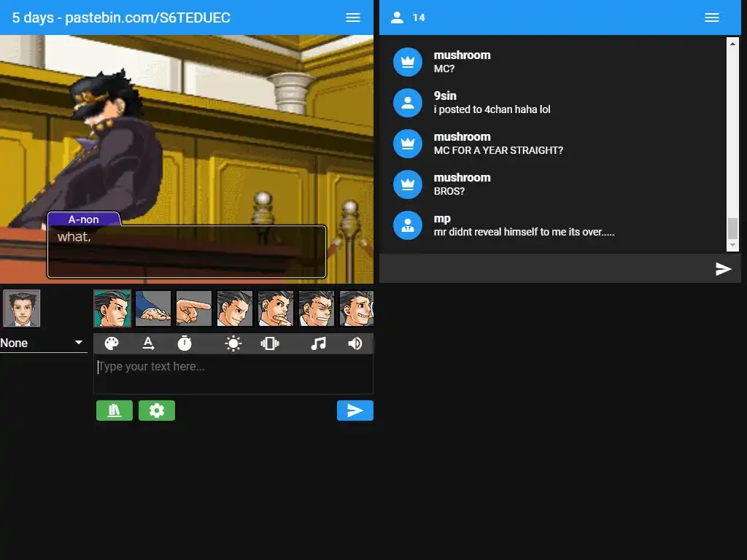747x560 pixels.
Task: Click the 'MC?' chat message
Action: coord(444,69)
